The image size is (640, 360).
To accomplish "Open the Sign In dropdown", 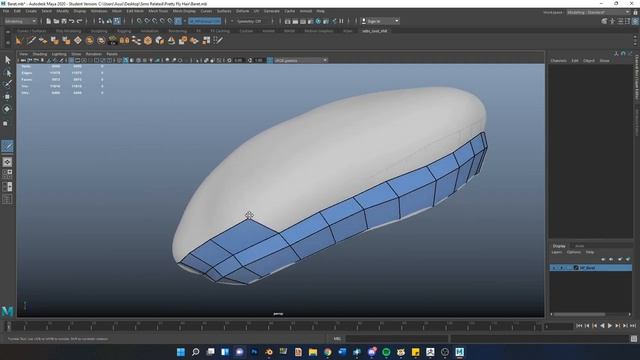I will click(380, 21).
